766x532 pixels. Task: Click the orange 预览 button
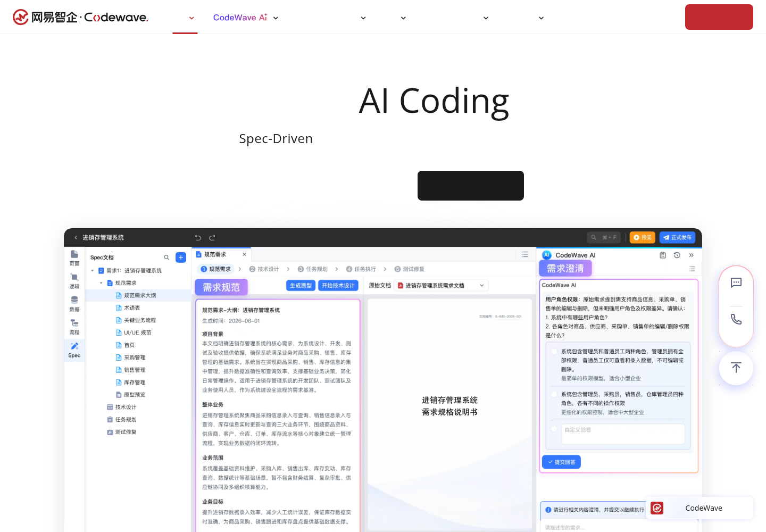tap(642, 237)
